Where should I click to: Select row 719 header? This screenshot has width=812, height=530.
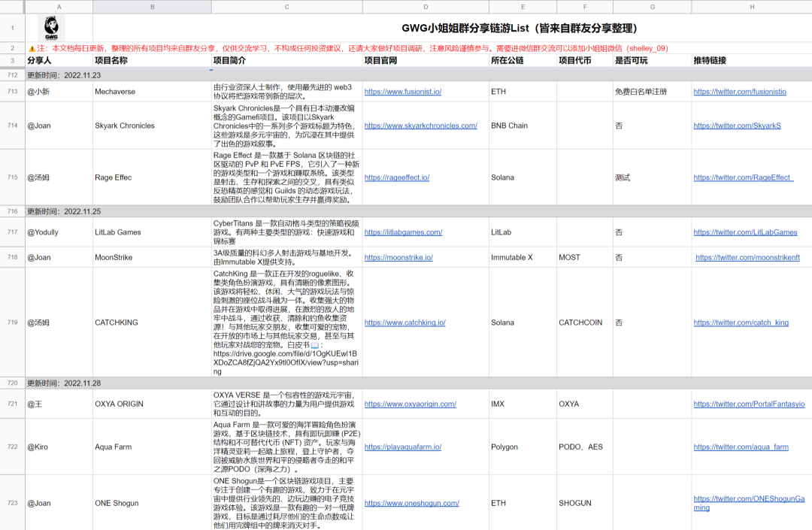pyautogui.click(x=13, y=322)
